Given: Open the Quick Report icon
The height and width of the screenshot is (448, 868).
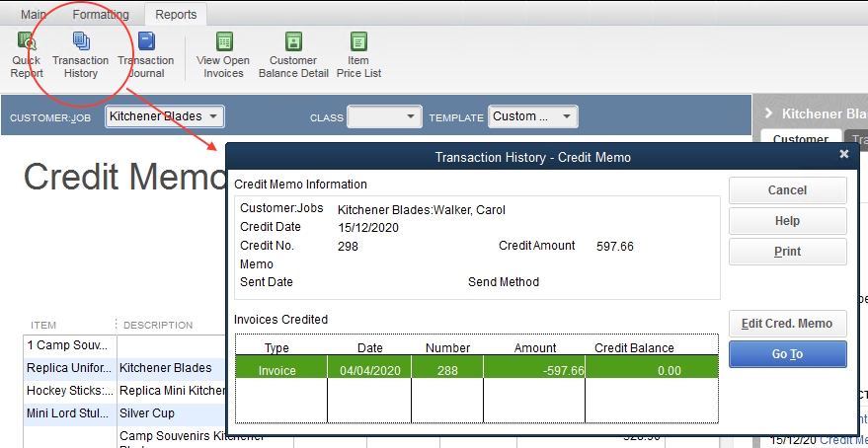Looking at the screenshot, I should tap(26, 55).
